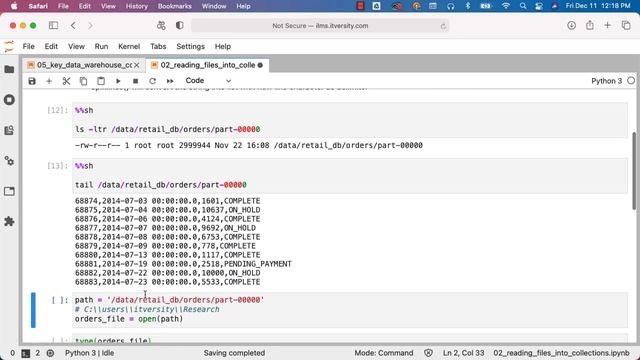The height and width of the screenshot is (360, 640).
Task: Show running terminals and kernels sidebar
Action: [9, 100]
